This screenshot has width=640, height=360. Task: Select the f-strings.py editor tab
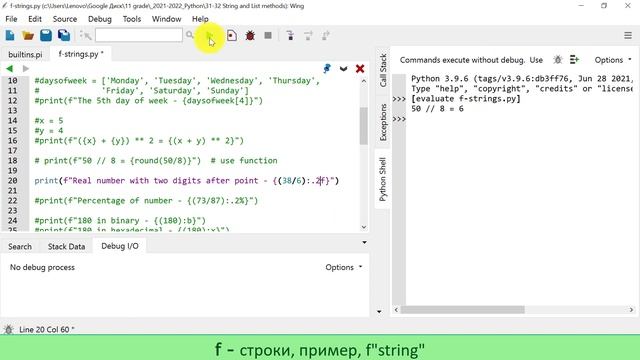(x=80, y=54)
